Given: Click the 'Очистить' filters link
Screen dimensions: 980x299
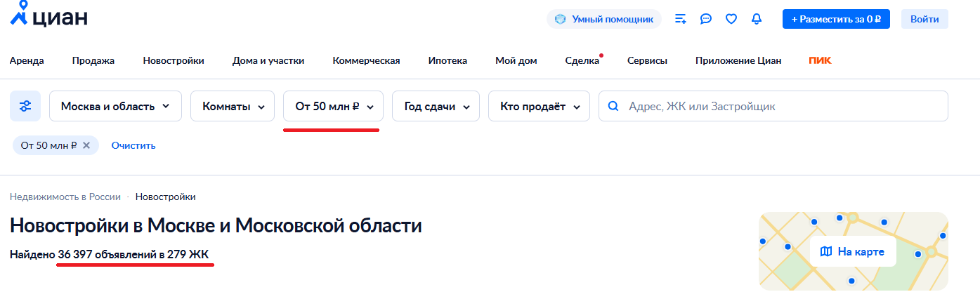Looking at the screenshot, I should pos(133,145).
